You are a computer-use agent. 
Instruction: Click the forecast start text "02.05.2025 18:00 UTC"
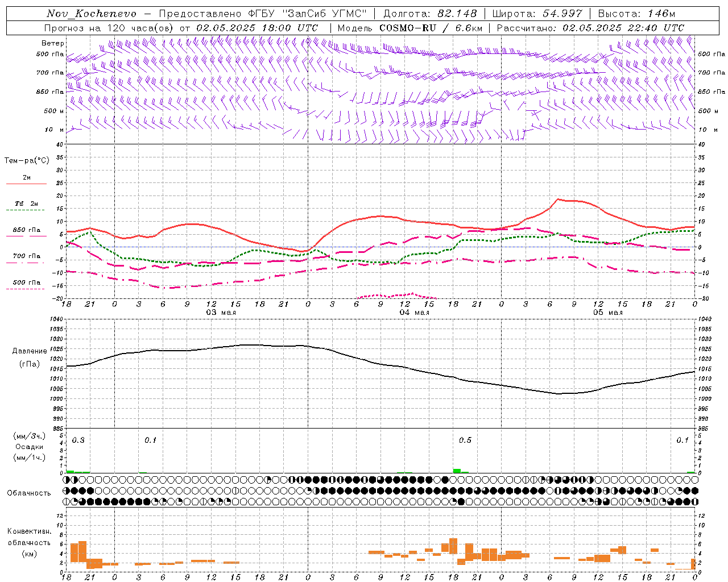(x=257, y=28)
